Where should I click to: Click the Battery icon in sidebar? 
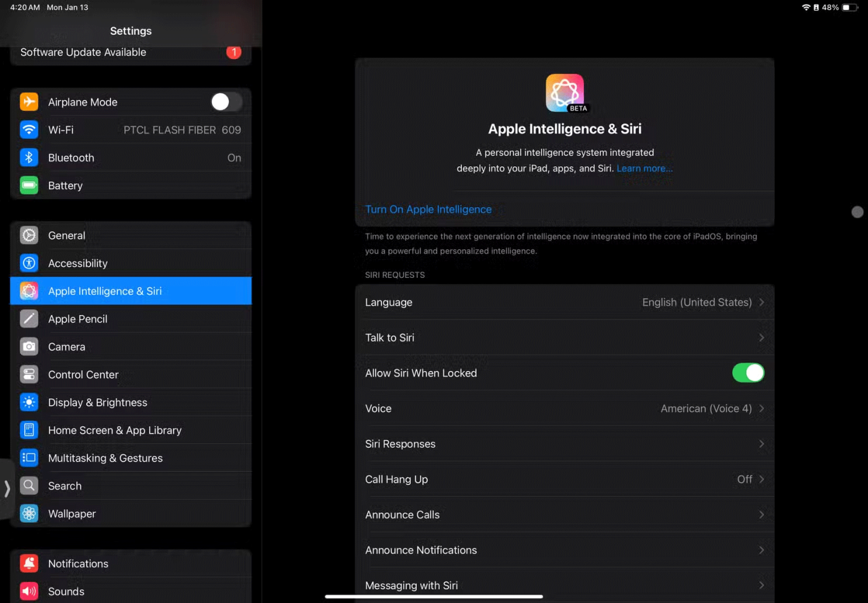click(x=29, y=185)
